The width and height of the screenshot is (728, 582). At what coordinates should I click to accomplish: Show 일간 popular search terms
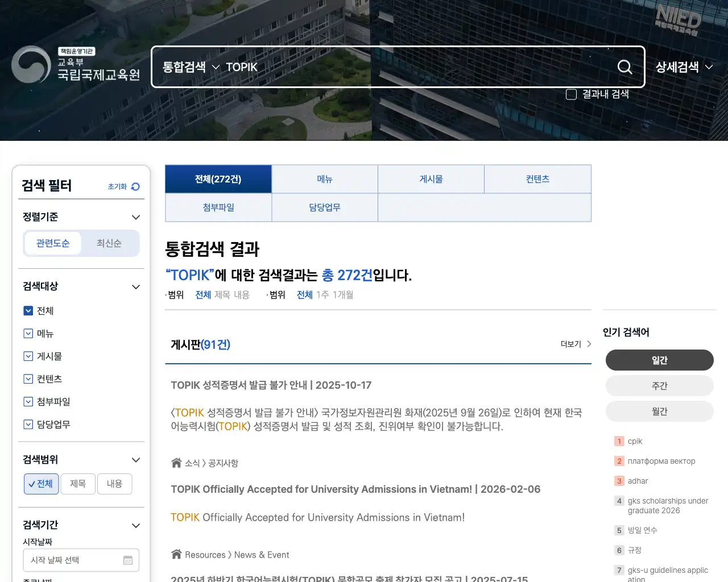pyautogui.click(x=660, y=360)
